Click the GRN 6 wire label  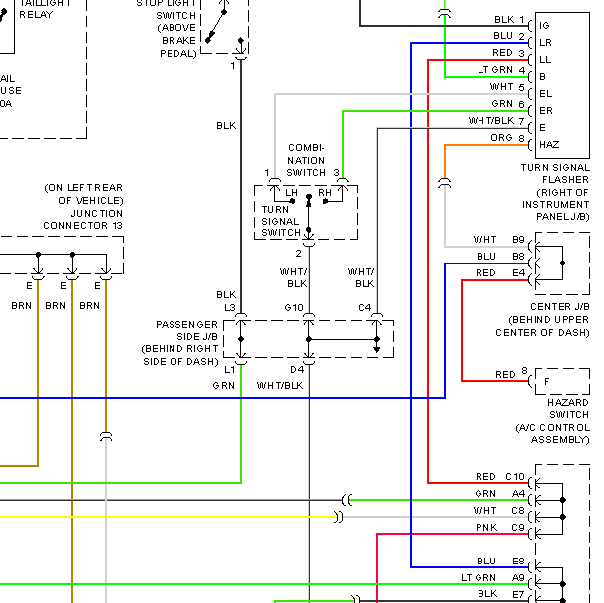pyautogui.click(x=508, y=104)
